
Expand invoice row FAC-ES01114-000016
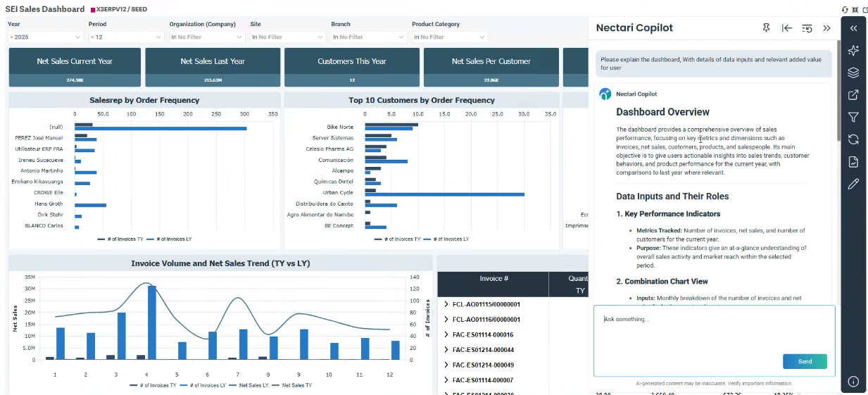coord(446,334)
